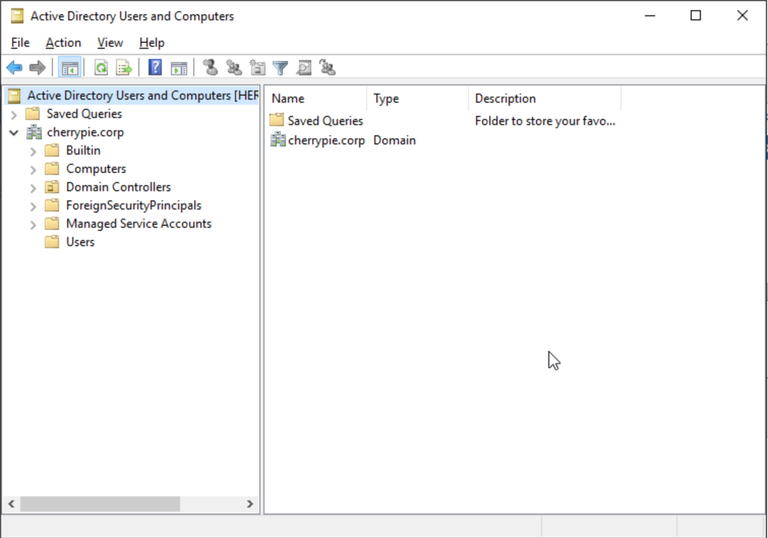Click the blue Back arrow in toolbar
The height and width of the screenshot is (538, 768).
(15, 67)
